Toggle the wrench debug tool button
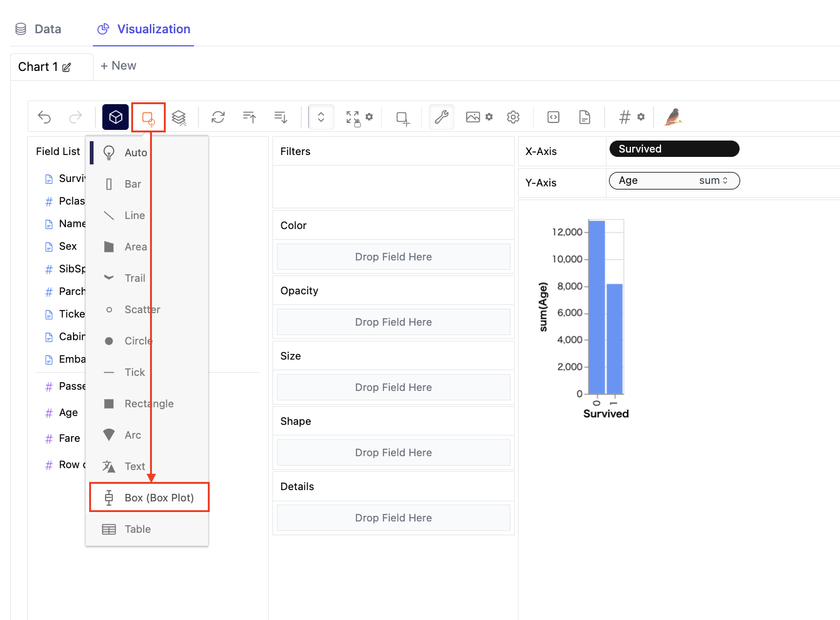The width and height of the screenshot is (840, 620). [442, 117]
